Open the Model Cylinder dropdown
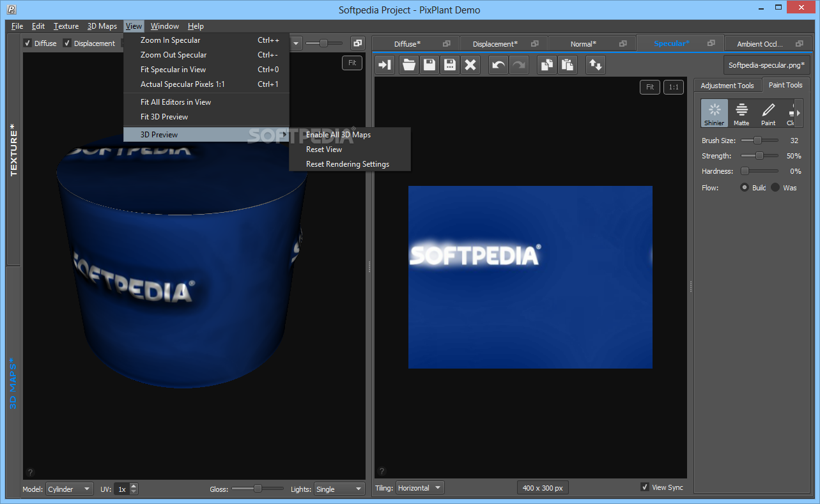Screen dimensions: 820x504 tap(70, 489)
